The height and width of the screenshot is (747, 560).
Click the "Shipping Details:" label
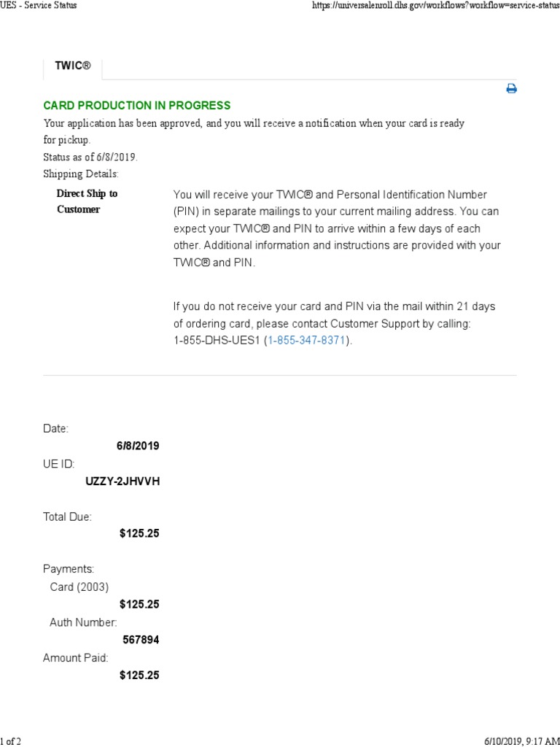coord(80,174)
